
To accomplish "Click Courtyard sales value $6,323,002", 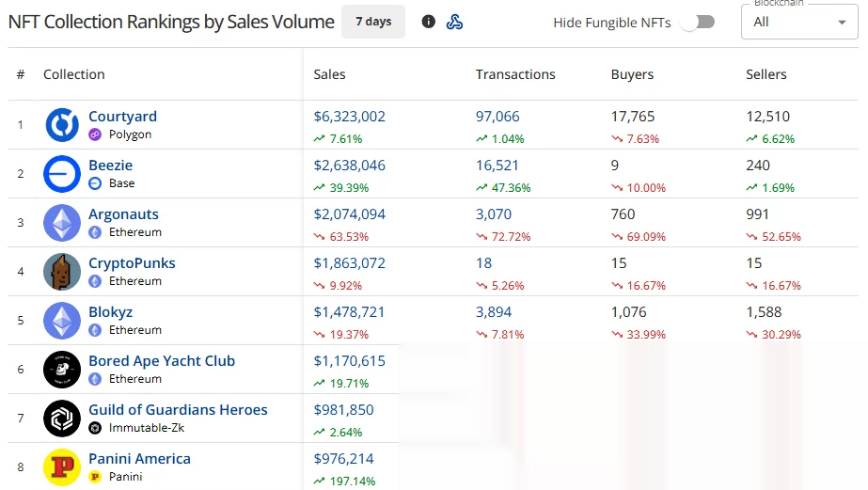I will coord(349,117).
